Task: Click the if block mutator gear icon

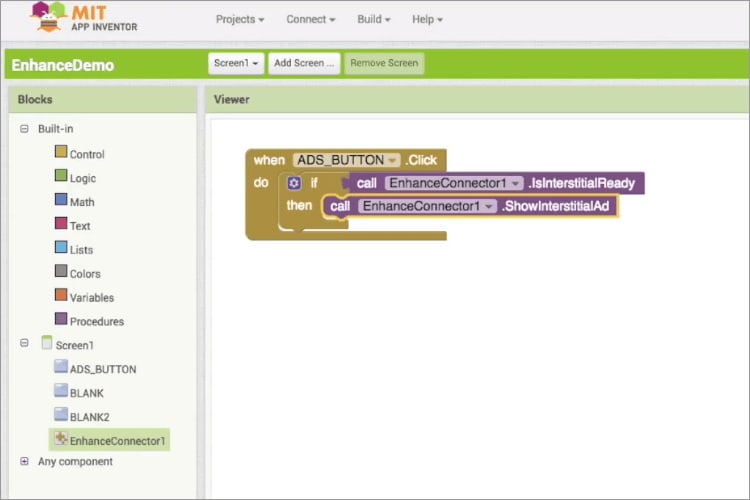Action: [x=294, y=183]
